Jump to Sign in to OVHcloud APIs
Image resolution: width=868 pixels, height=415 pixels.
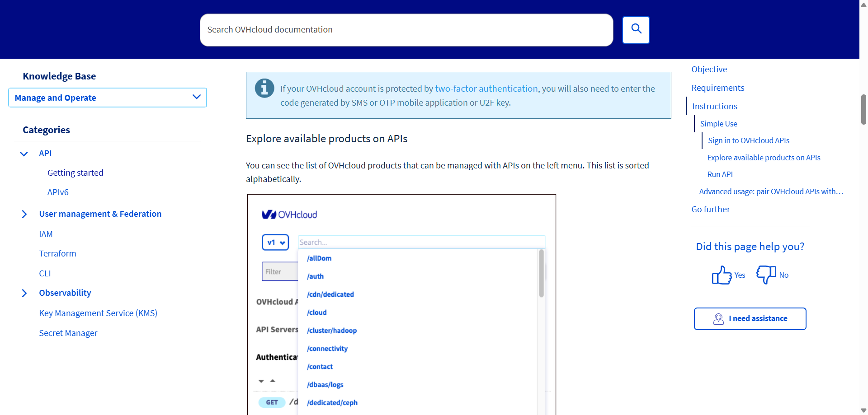point(749,140)
